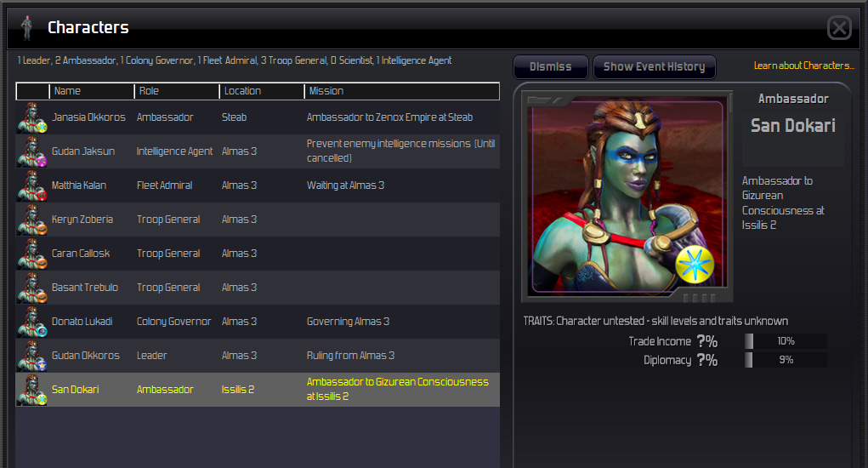Click Gudan Okkoros portrait icon
Image resolution: width=868 pixels, height=468 pixels.
(x=32, y=357)
